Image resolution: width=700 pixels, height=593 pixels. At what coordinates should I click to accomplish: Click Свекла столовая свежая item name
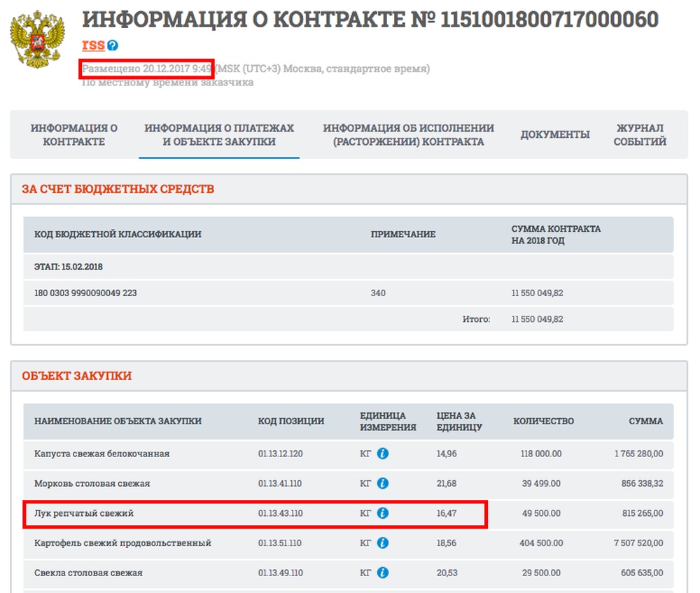tap(88, 573)
